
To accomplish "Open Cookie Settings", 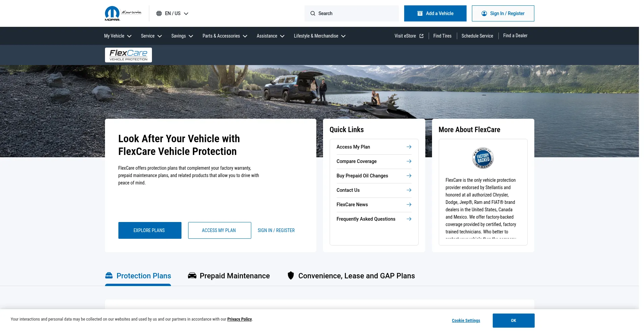I will point(466,321).
